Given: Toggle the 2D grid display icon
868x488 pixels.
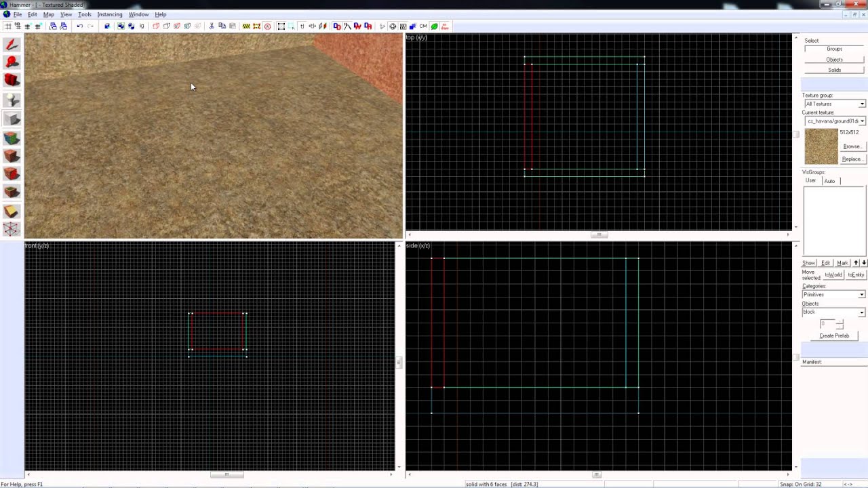Looking at the screenshot, I should pos(7,26).
